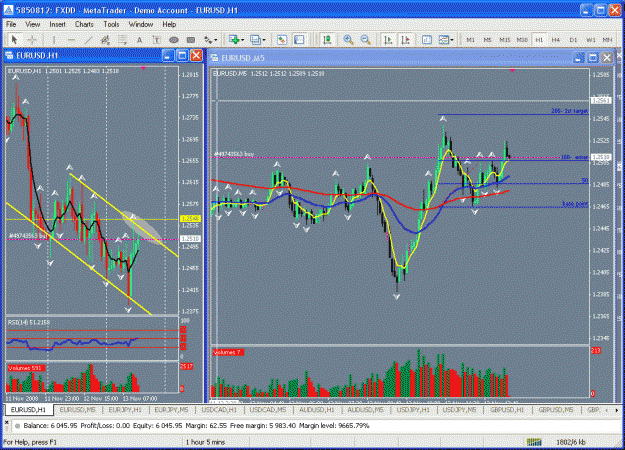Open the File menu

tap(11, 24)
